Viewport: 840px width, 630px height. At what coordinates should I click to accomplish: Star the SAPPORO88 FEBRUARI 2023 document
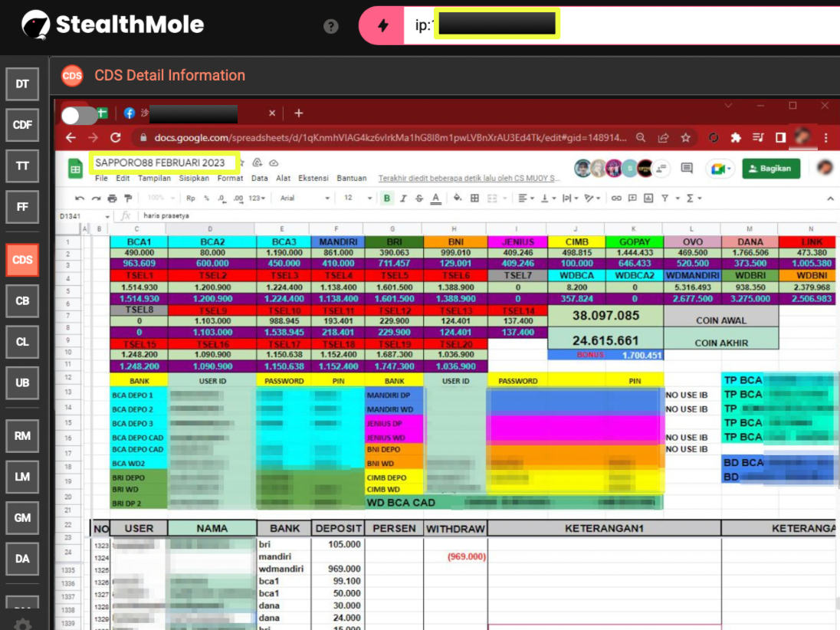pos(242,162)
